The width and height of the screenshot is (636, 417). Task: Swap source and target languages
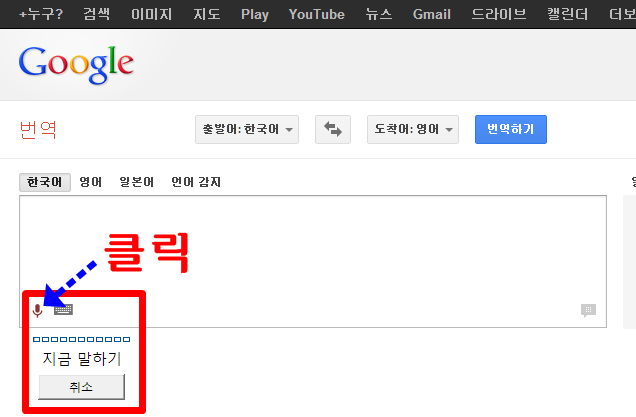tap(333, 129)
